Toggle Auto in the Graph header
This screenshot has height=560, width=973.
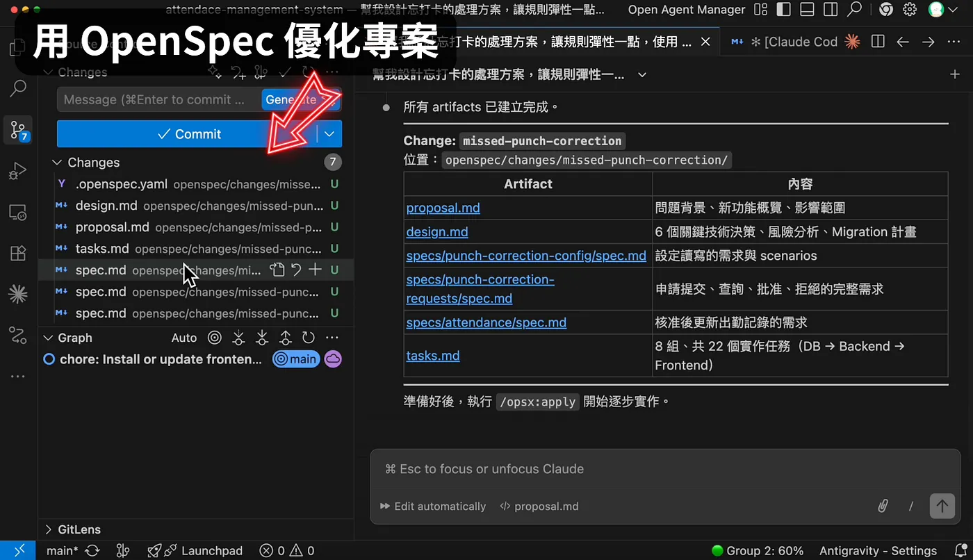(184, 338)
